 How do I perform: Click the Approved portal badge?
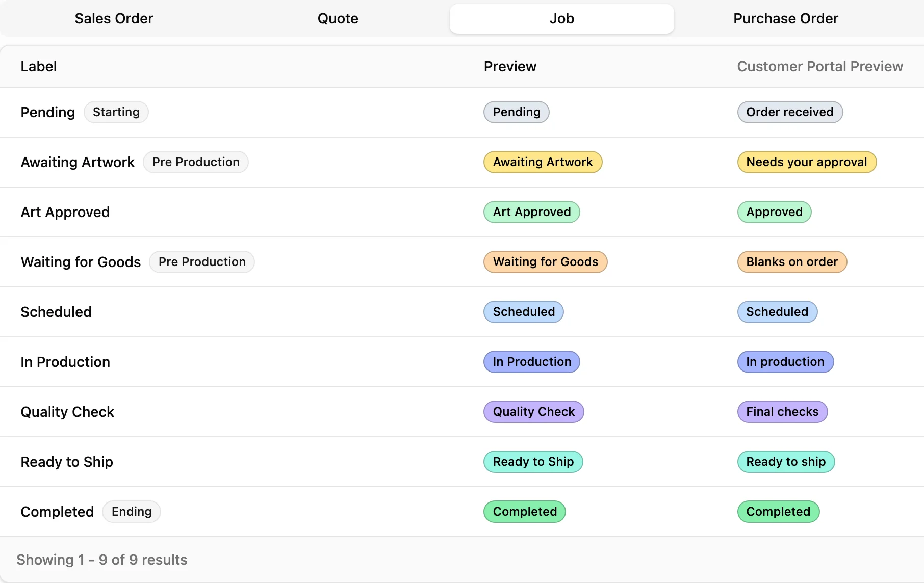pyautogui.click(x=774, y=212)
